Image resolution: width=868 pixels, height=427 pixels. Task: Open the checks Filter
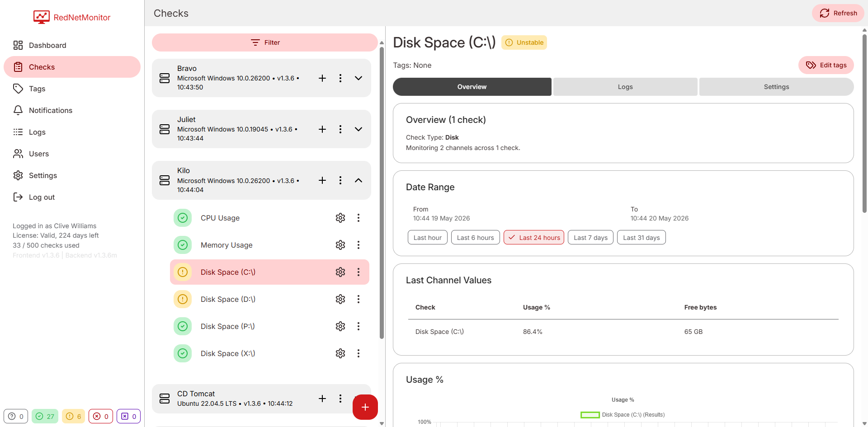click(x=265, y=42)
